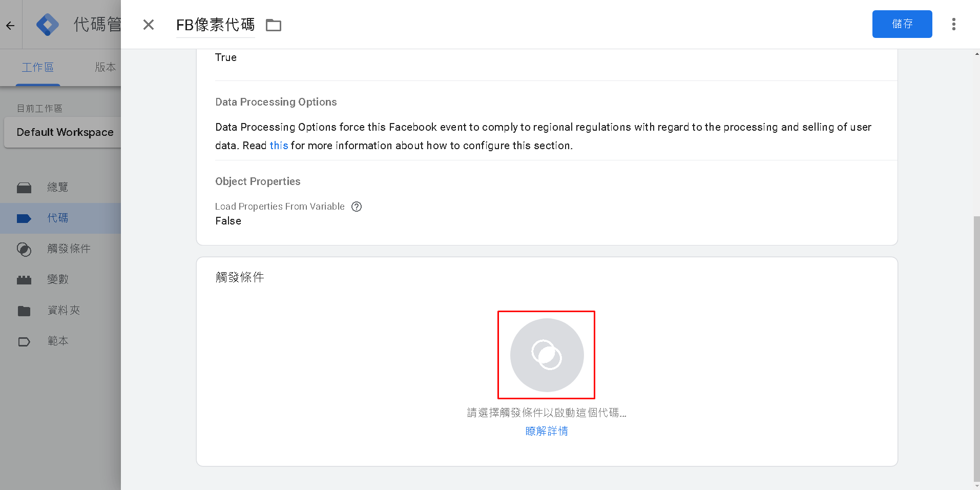
Task: Click help icon beside Load Properties From Variable
Action: pos(357,207)
